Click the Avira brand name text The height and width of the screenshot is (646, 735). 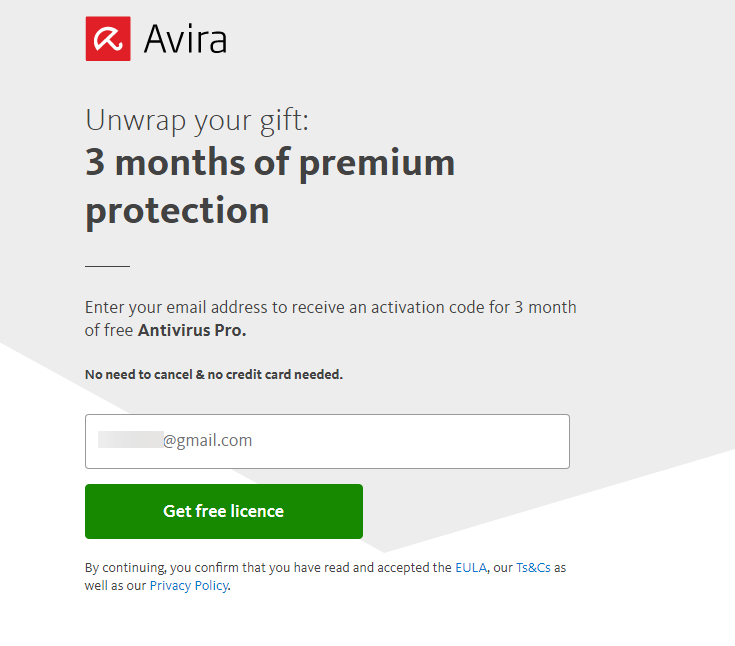(x=185, y=40)
